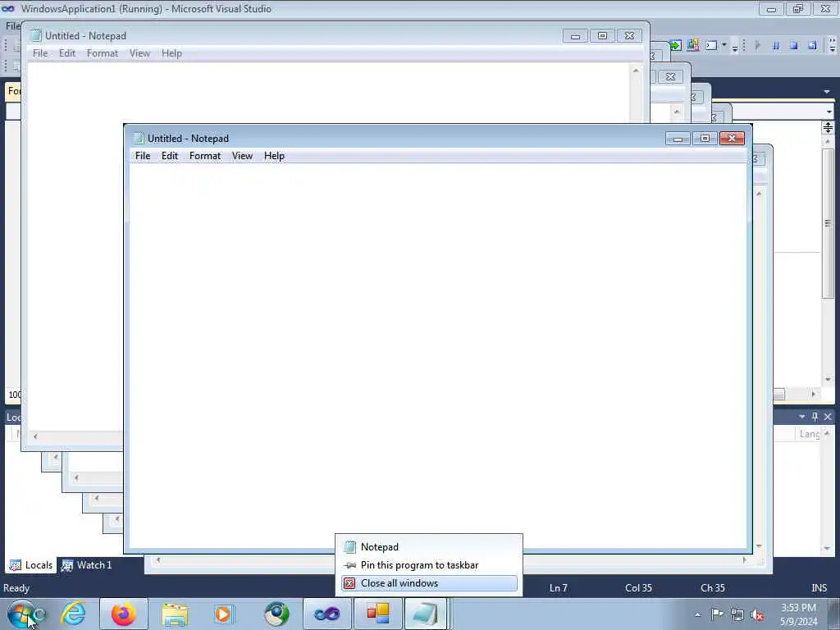The image size is (840, 630).
Task: Click the muted volume tray icon
Action: pyautogui.click(x=757, y=615)
